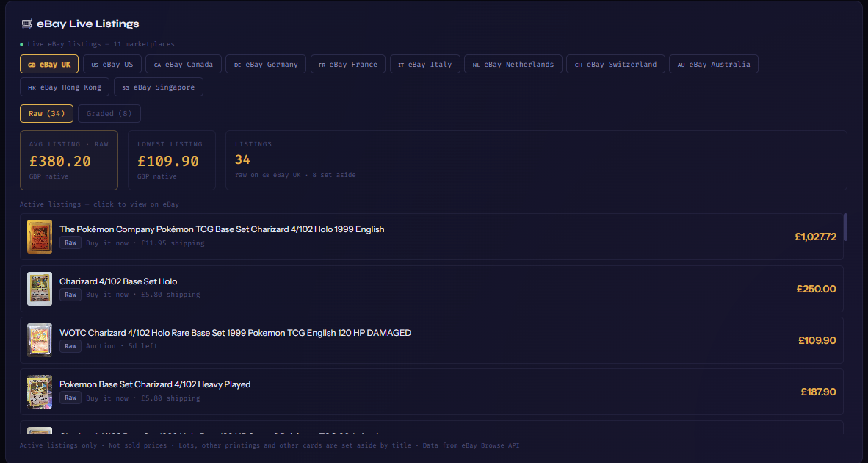
Task: Click the Raw badge on the £250.00 listing
Action: point(70,295)
